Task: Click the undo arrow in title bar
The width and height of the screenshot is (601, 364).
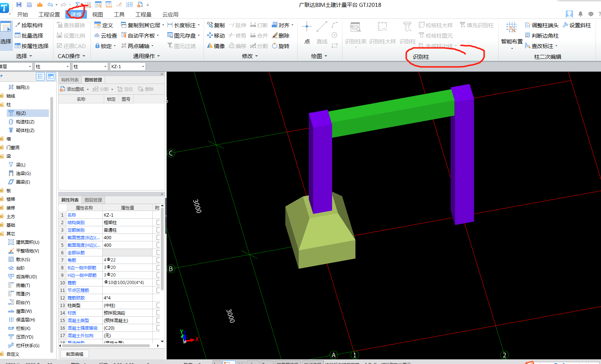Action: point(50,5)
